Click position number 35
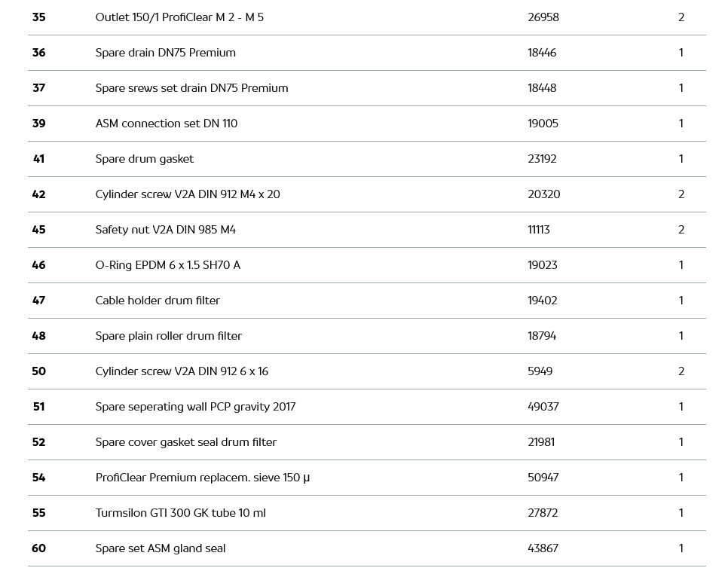 pyautogui.click(x=38, y=17)
